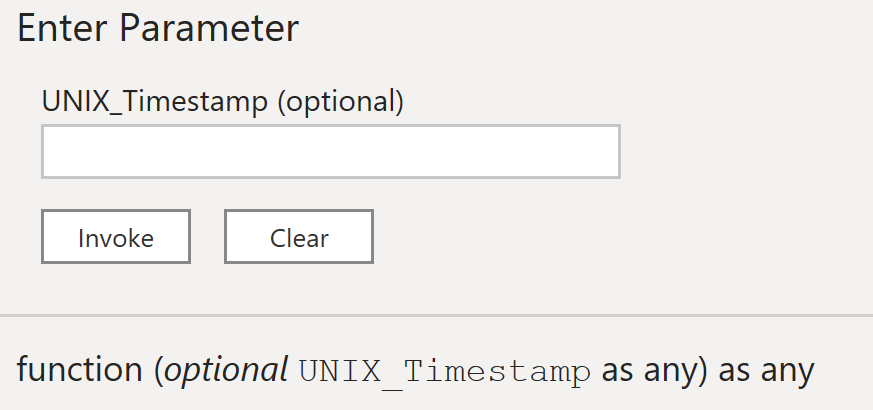Click the Clear button
The image size is (873, 410).
(299, 237)
